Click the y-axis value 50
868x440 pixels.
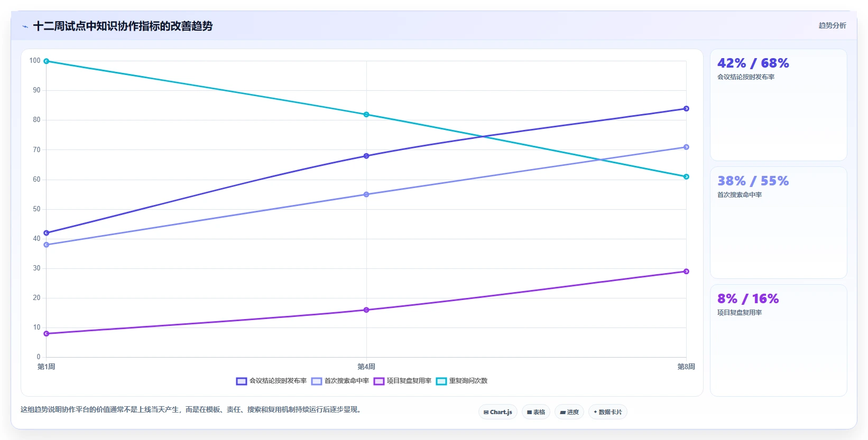36,209
